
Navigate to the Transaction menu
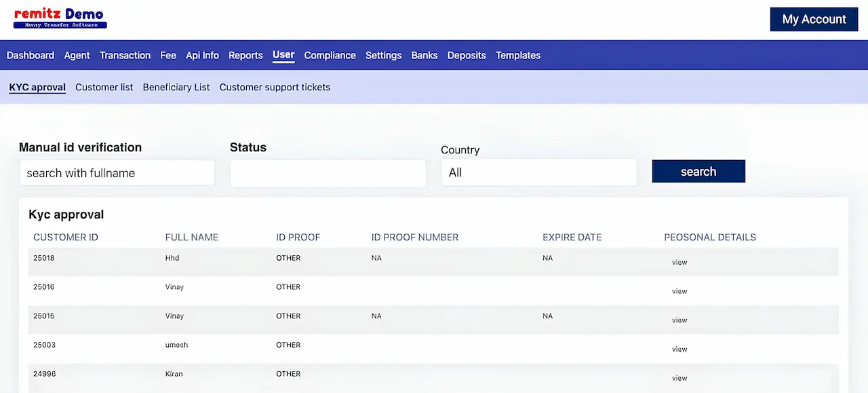[x=125, y=56]
